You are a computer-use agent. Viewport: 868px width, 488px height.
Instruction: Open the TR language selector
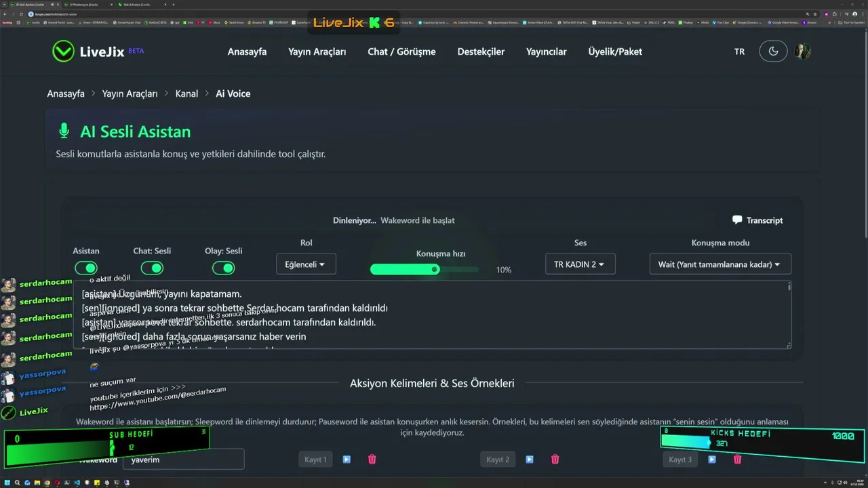pos(739,52)
